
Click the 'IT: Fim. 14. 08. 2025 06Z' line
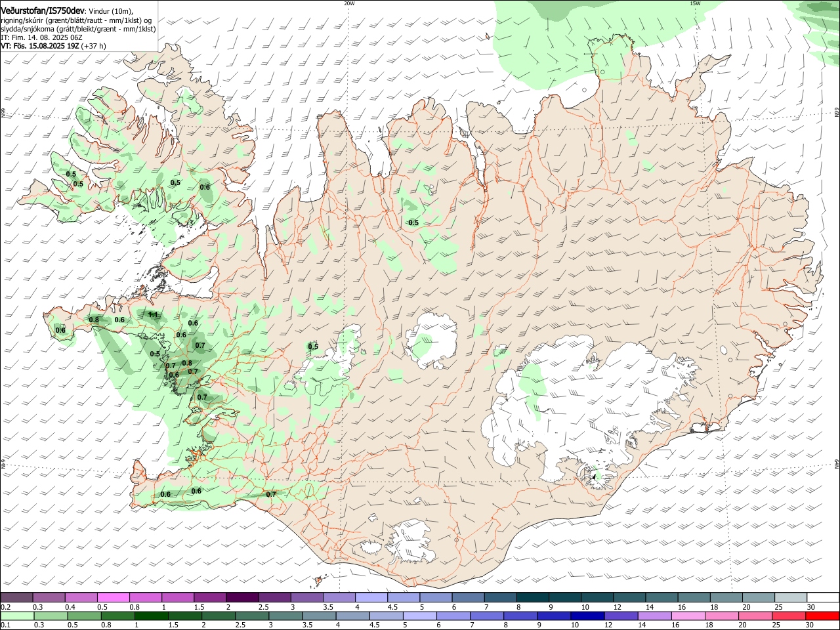click(40, 38)
